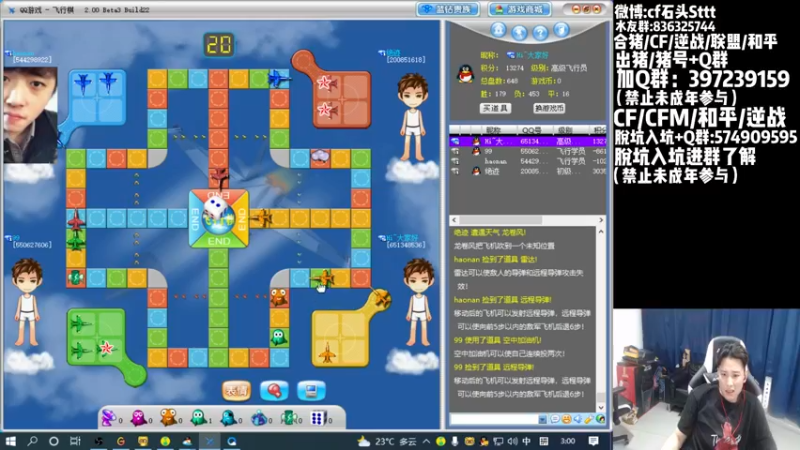Click the yellow plane near cursor on board
This screenshot has width=800, height=450.
tap(323, 279)
